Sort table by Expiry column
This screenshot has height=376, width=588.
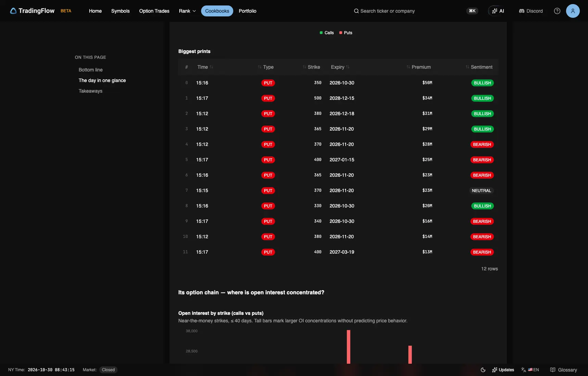click(340, 67)
